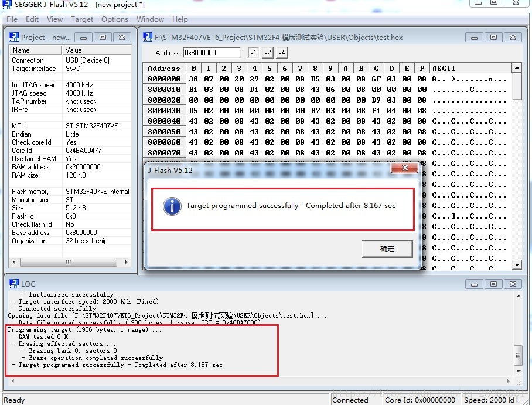Click the J-Flash icon of Project panel

tap(14, 37)
